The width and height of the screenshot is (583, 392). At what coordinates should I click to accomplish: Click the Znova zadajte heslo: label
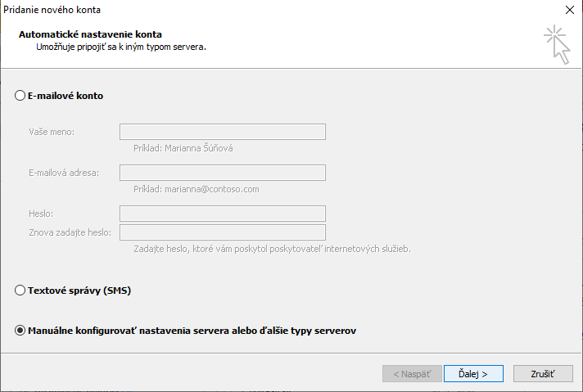click(70, 232)
